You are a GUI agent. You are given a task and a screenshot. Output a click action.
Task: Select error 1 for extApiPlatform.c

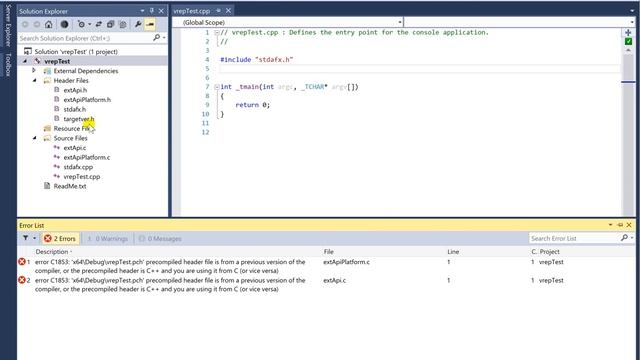(326, 266)
